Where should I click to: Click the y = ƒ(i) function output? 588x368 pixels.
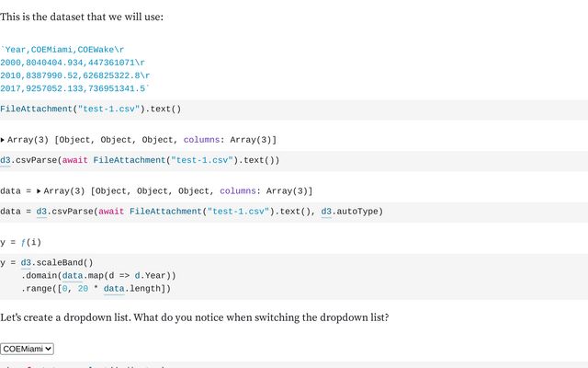(x=21, y=242)
